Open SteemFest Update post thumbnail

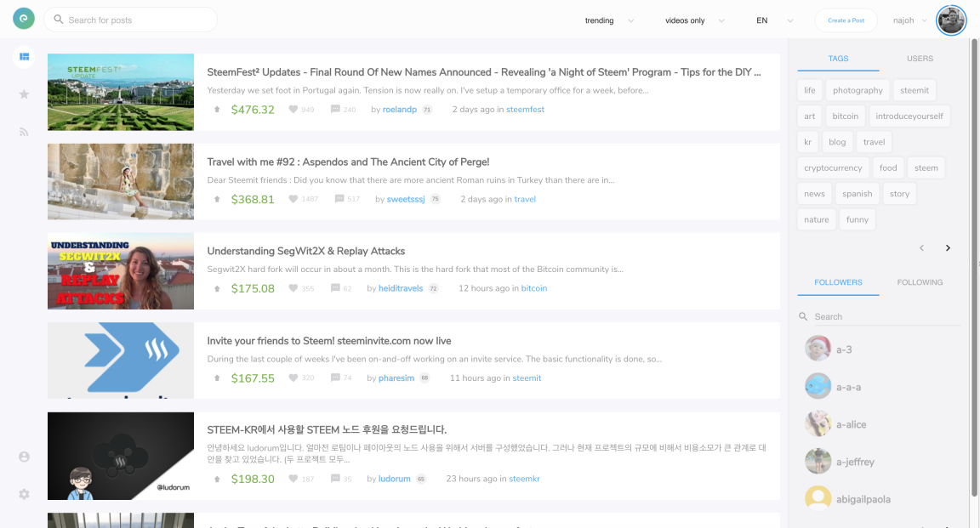point(121,92)
